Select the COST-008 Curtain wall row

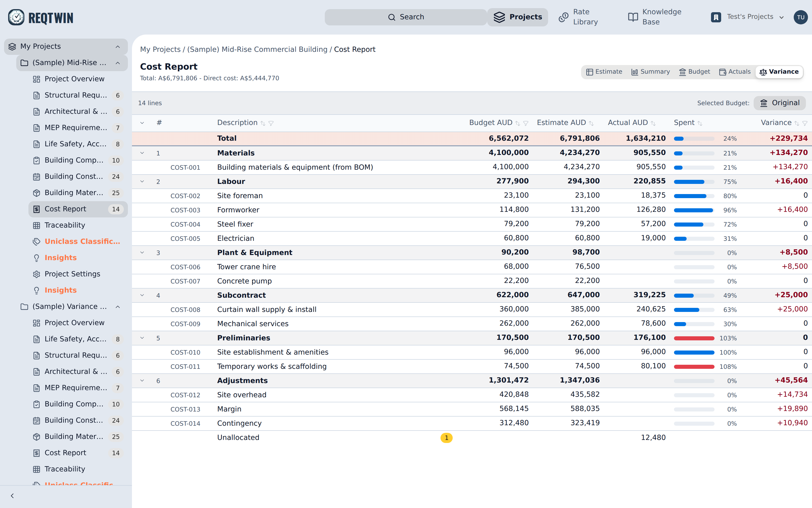[x=472, y=309]
